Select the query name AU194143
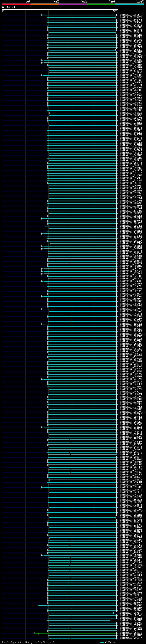 click(8, 7)
